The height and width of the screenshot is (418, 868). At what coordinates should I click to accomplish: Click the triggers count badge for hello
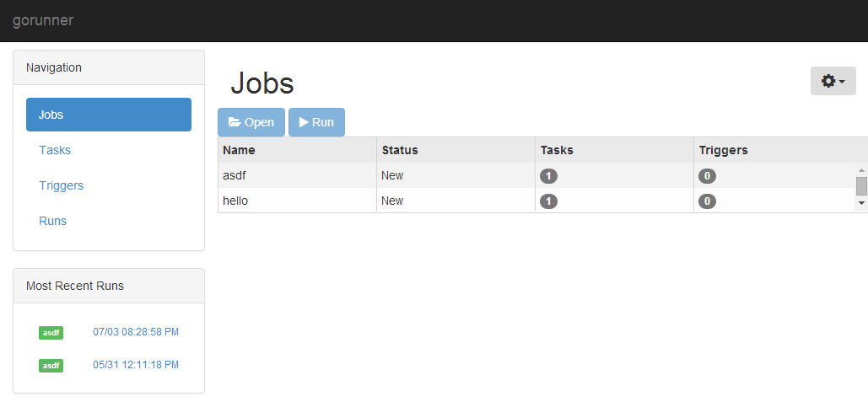tap(707, 201)
